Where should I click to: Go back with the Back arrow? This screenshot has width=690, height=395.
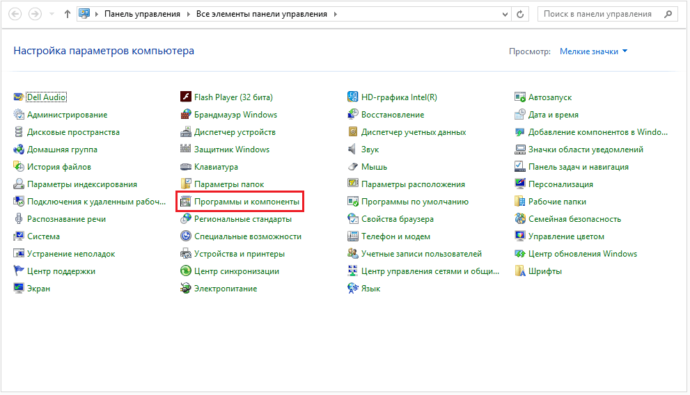point(15,14)
